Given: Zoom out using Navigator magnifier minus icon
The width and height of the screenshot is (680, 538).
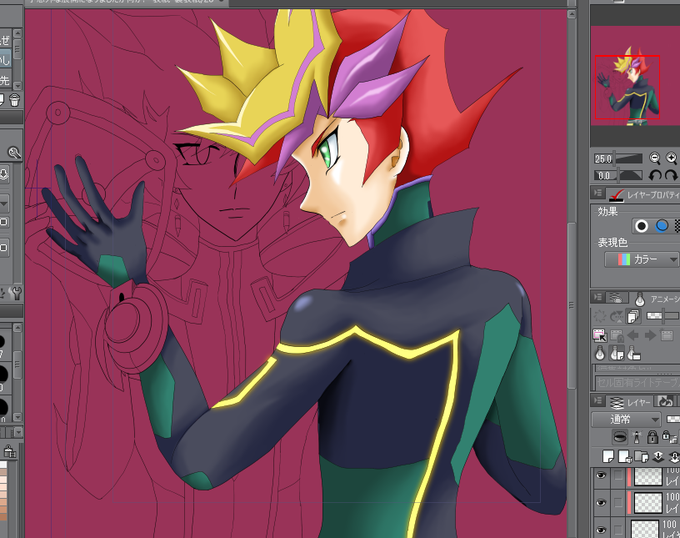Looking at the screenshot, I should tap(654, 158).
